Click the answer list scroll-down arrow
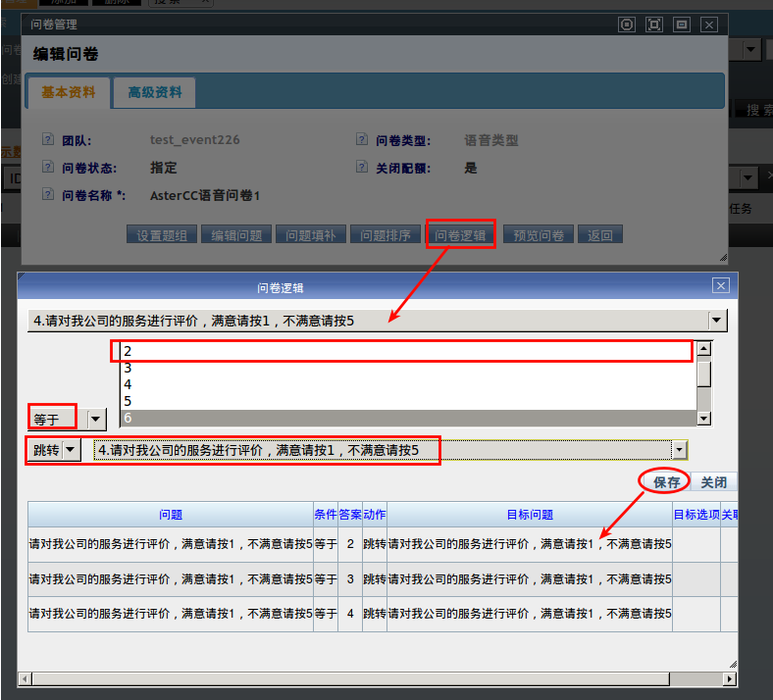The height and width of the screenshot is (700, 773). pyautogui.click(x=703, y=420)
